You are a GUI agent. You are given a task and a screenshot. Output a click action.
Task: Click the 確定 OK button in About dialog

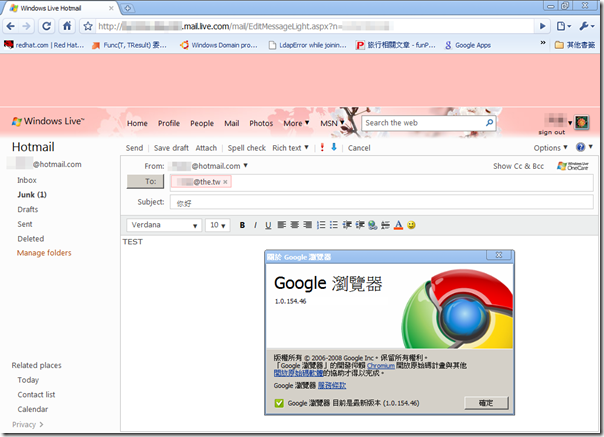click(486, 403)
